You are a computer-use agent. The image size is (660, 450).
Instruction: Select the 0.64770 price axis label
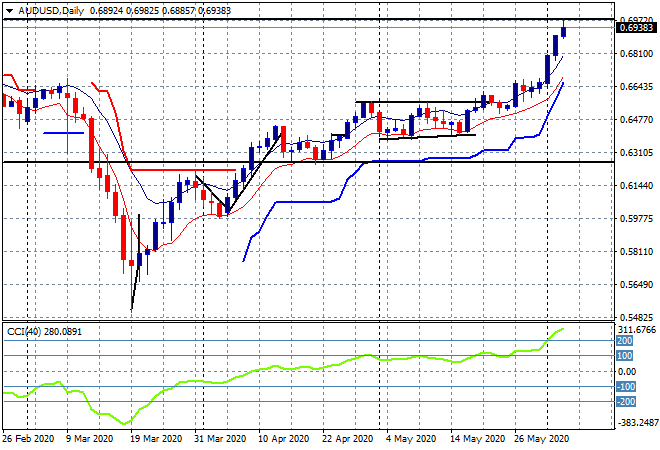636,120
